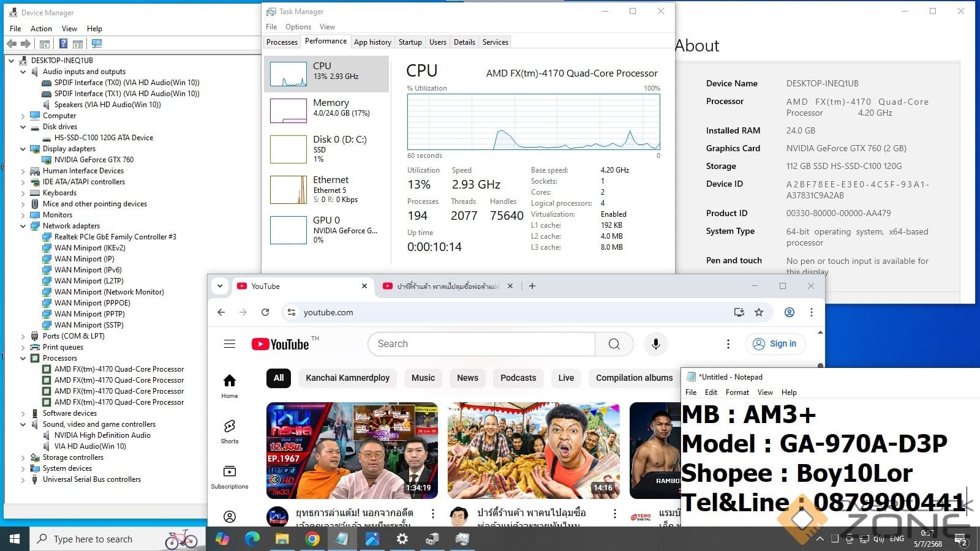Bookmark this page with the star icon
980x551 pixels.
(759, 312)
